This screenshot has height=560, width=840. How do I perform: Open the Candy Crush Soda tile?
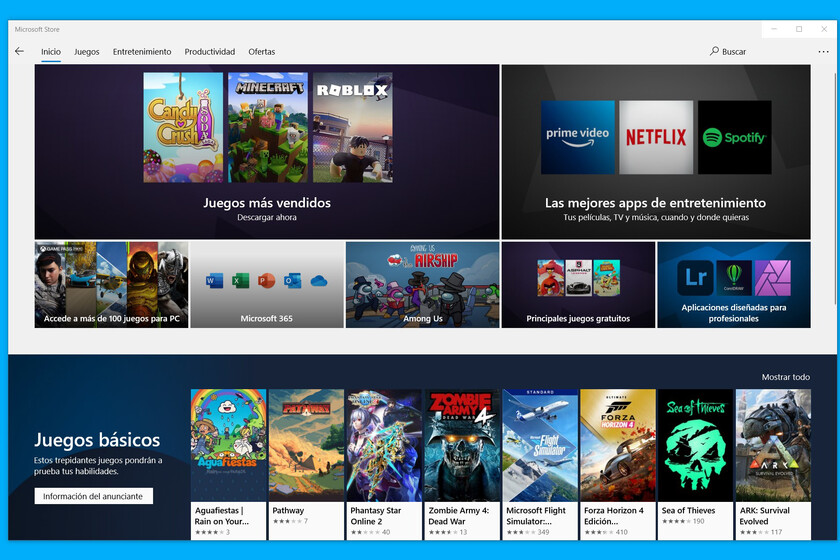click(183, 128)
